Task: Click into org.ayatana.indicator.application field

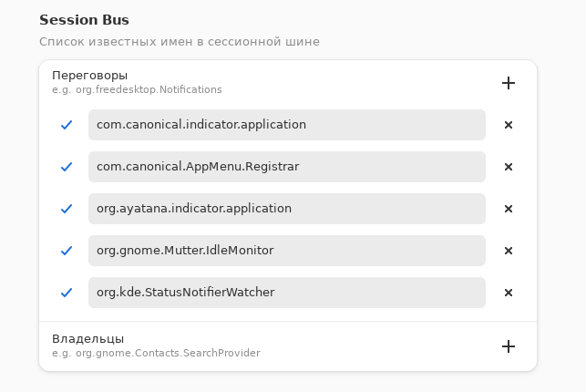Action: (286, 209)
